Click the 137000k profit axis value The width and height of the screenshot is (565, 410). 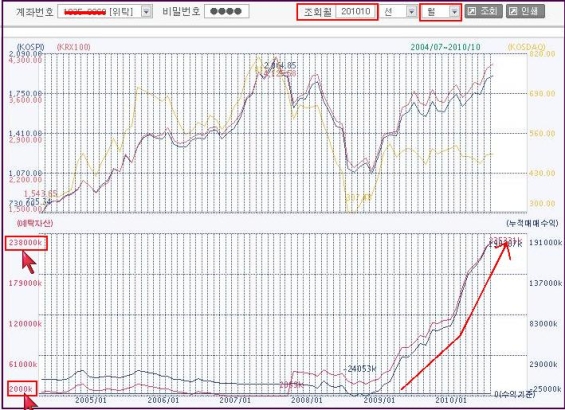pyautogui.click(x=545, y=283)
